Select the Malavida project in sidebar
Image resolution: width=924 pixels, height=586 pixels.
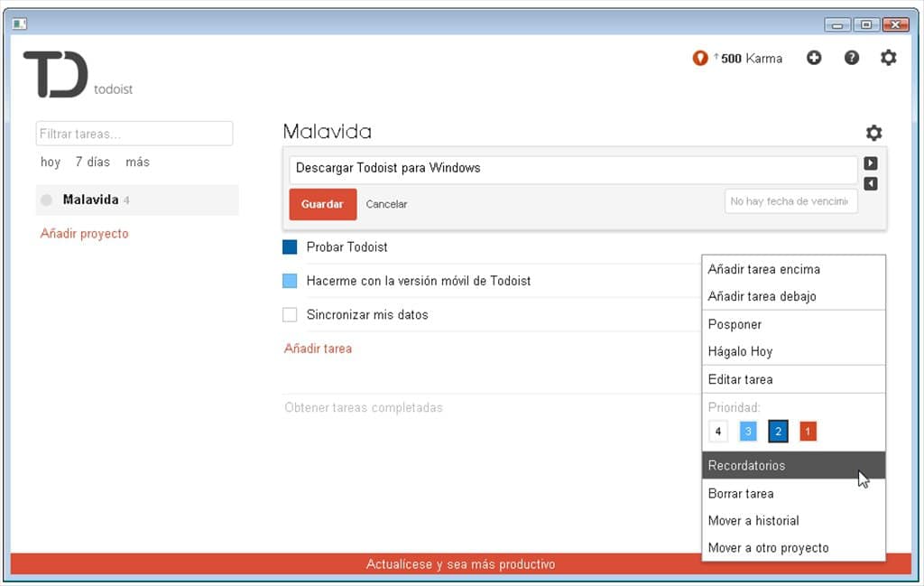tap(137, 200)
